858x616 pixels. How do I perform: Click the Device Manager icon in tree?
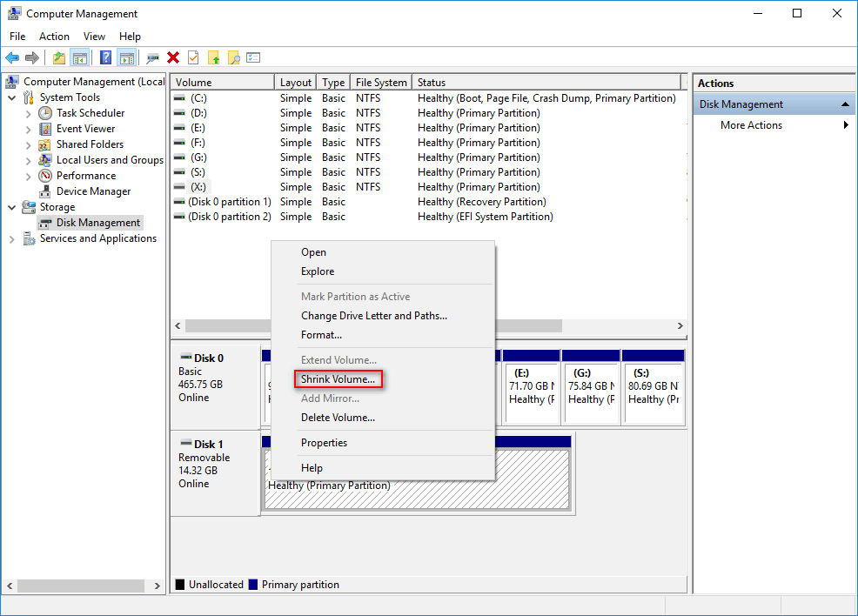click(x=46, y=191)
